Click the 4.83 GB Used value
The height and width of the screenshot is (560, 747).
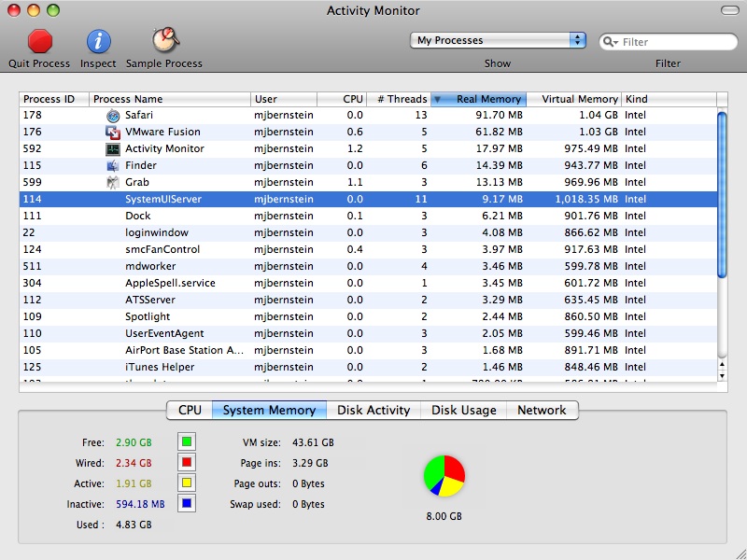click(134, 525)
